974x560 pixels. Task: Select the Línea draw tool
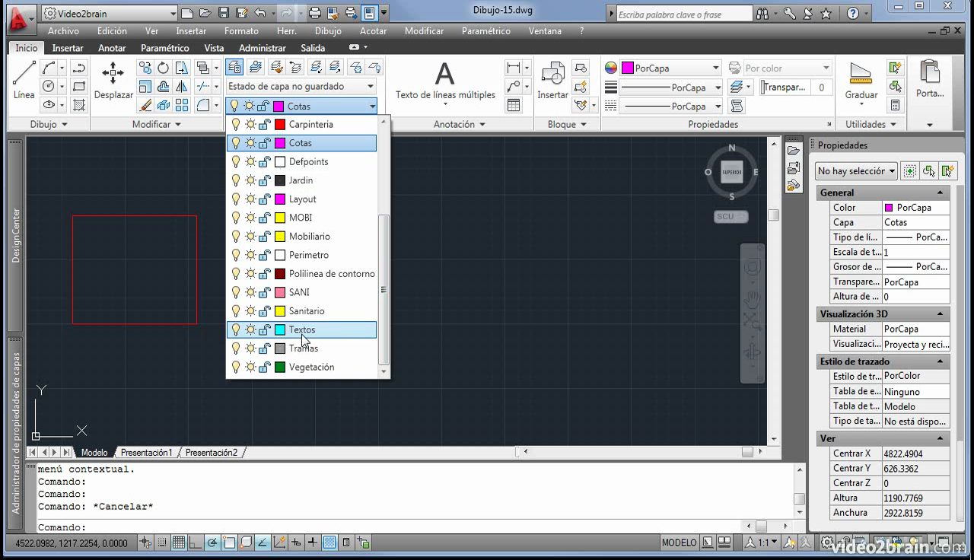[x=24, y=80]
